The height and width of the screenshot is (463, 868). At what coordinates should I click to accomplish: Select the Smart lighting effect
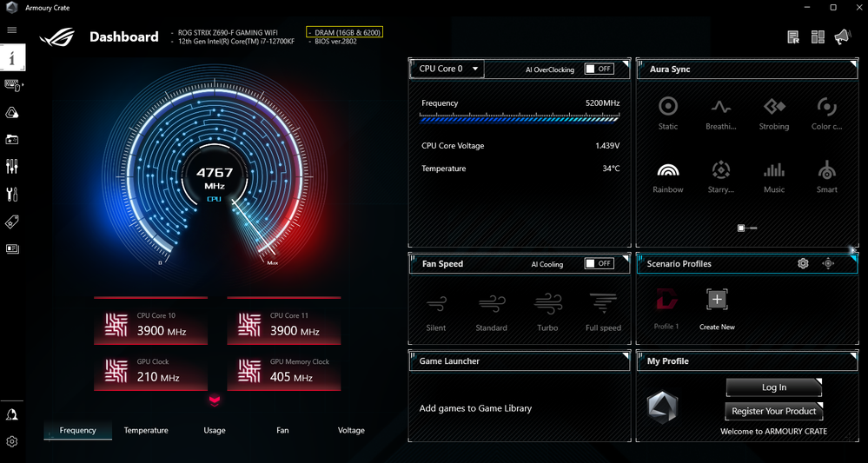[x=826, y=177]
